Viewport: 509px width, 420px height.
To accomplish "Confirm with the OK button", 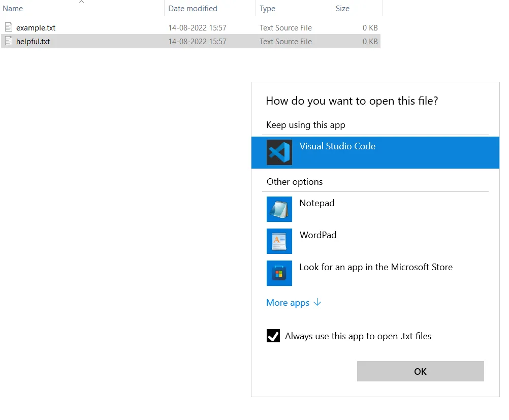I will (421, 371).
